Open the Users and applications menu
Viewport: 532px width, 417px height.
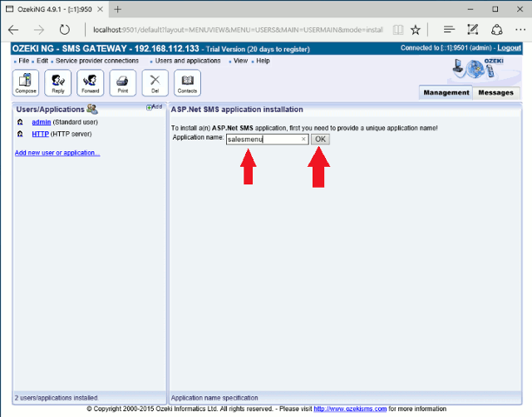pos(188,61)
